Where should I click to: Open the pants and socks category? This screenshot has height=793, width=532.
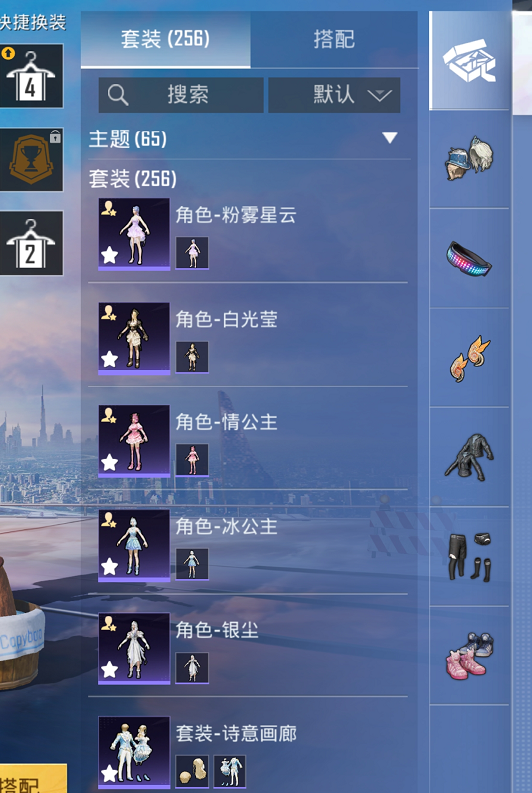pos(469,556)
